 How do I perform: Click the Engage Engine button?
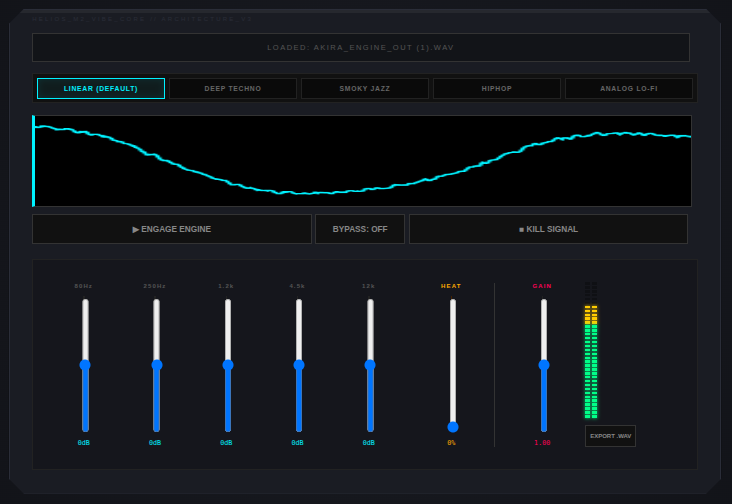click(x=172, y=229)
